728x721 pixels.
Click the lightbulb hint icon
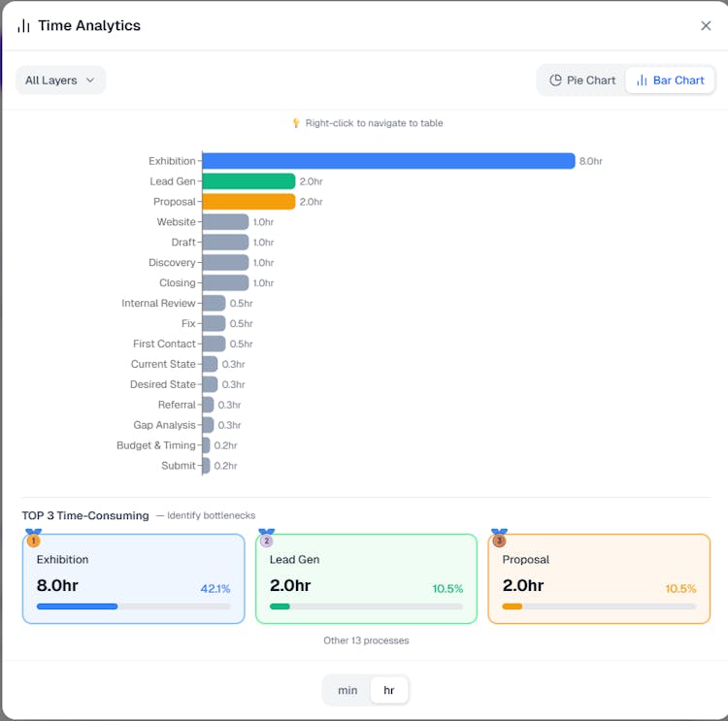coord(296,123)
